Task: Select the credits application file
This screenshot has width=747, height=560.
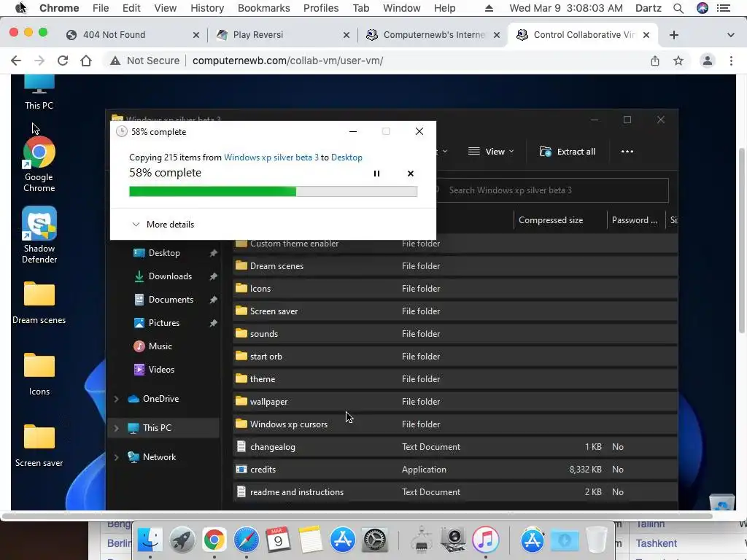Action: pyautogui.click(x=455, y=470)
